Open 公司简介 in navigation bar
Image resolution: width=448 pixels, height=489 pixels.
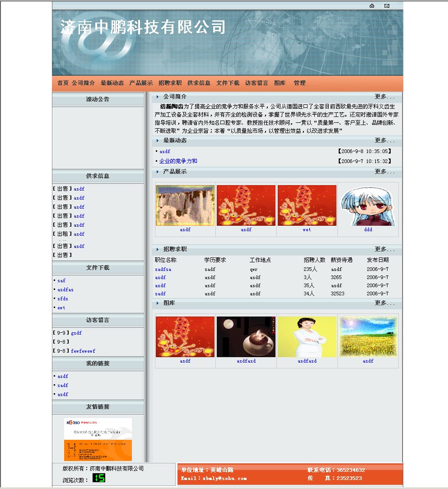(83, 83)
